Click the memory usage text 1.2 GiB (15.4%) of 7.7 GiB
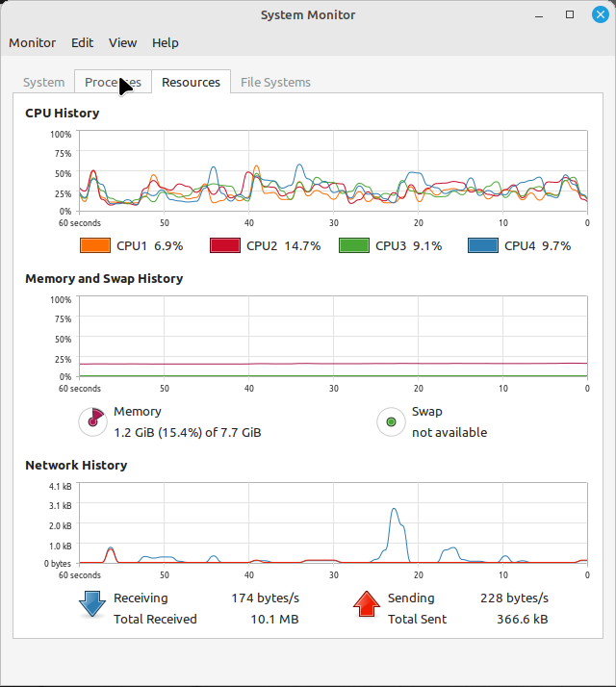 [x=188, y=433]
